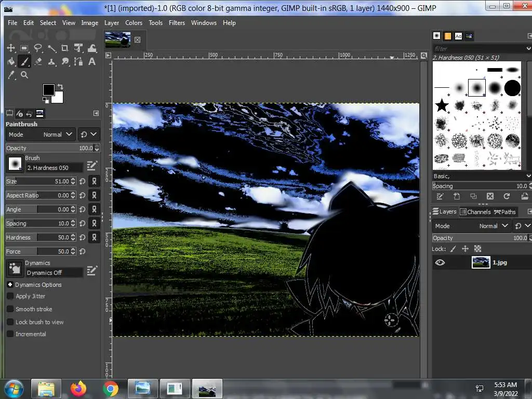
Task: Select the Move tool
Action: [x=11, y=48]
